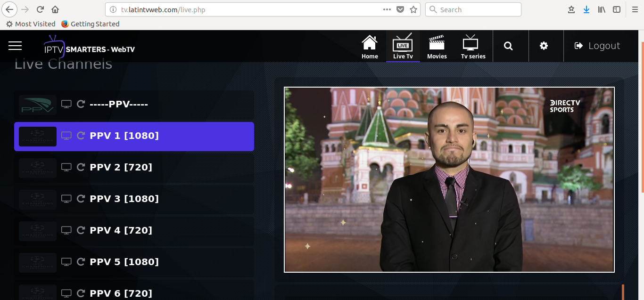644x300 pixels.
Task: Open the Firefox application menu
Action: pyautogui.click(x=635, y=9)
